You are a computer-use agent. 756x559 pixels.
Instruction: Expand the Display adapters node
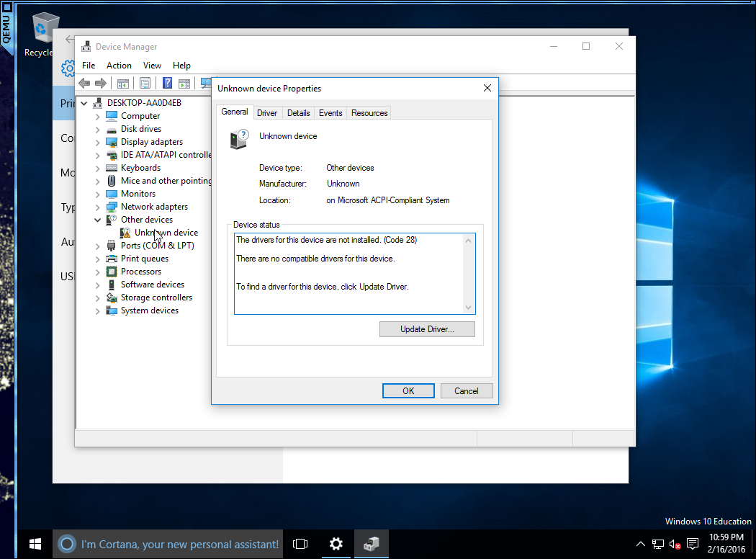pyautogui.click(x=97, y=143)
